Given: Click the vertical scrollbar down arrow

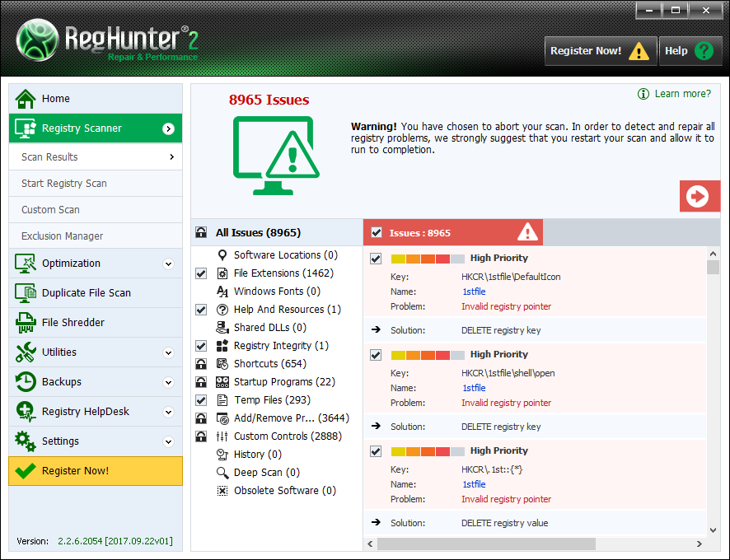Looking at the screenshot, I should coord(713,530).
